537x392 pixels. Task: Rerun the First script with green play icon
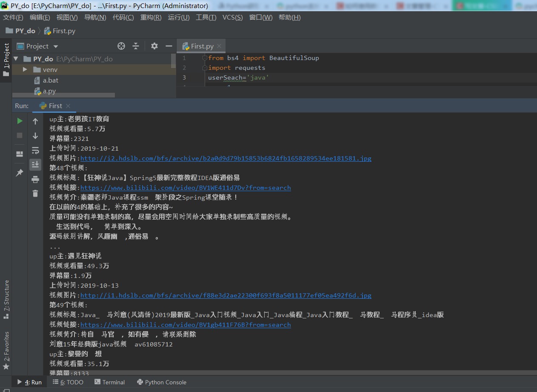click(x=19, y=120)
